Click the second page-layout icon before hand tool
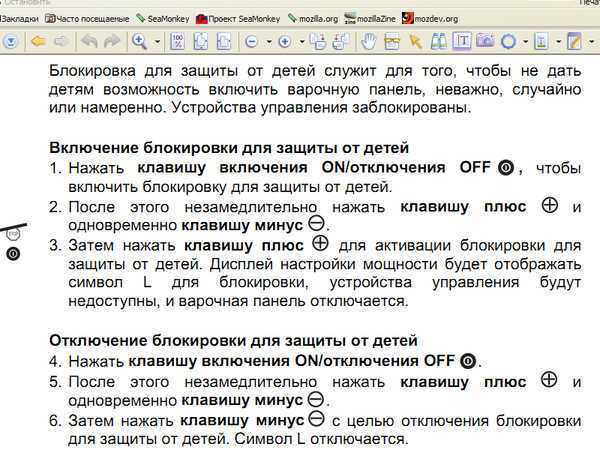This screenshot has width=600, height=450. [341, 41]
